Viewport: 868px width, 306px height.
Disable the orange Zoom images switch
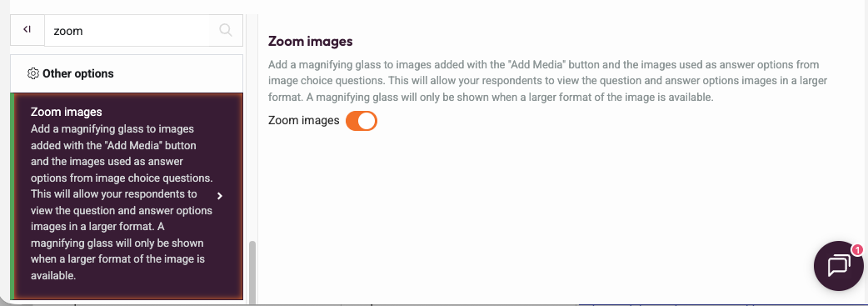click(x=362, y=120)
